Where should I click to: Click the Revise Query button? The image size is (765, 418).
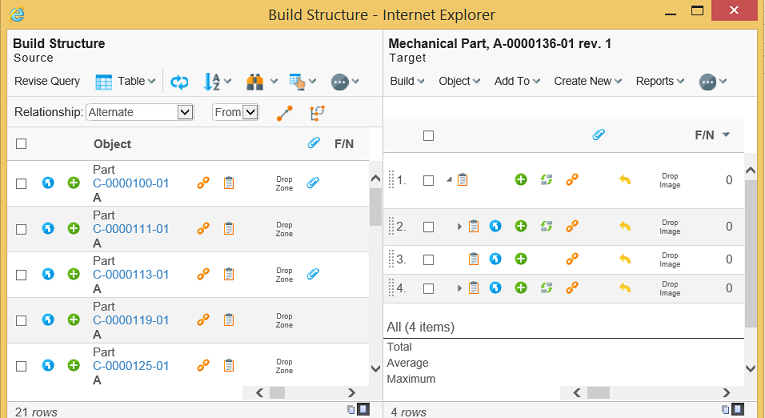tap(47, 81)
